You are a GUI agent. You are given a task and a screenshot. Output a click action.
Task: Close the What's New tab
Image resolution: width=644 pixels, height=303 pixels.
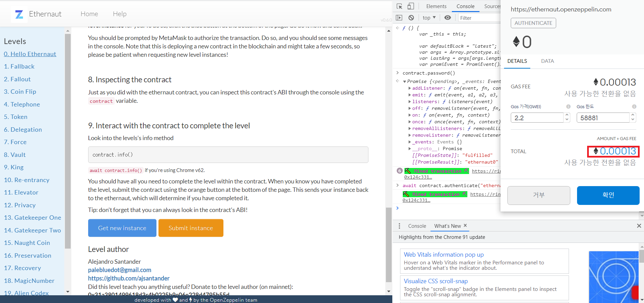tap(465, 226)
